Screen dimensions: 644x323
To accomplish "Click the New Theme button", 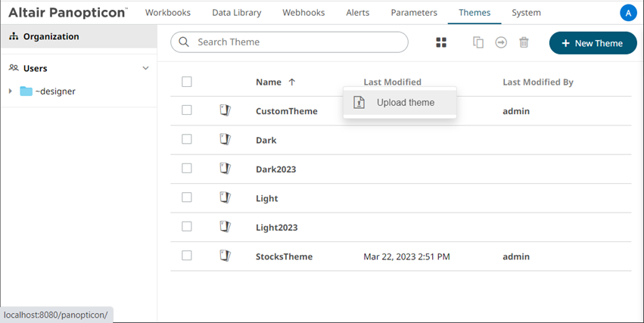I will coord(593,43).
